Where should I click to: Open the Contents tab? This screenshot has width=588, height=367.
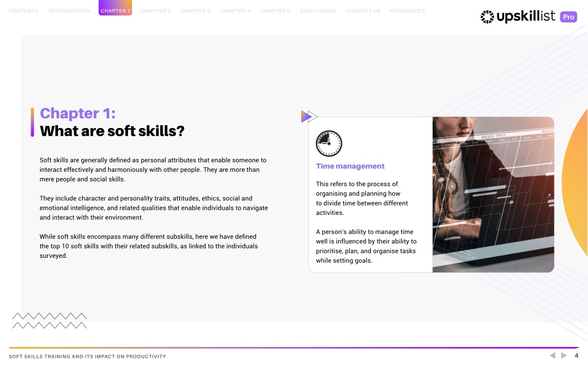pyautogui.click(x=23, y=11)
